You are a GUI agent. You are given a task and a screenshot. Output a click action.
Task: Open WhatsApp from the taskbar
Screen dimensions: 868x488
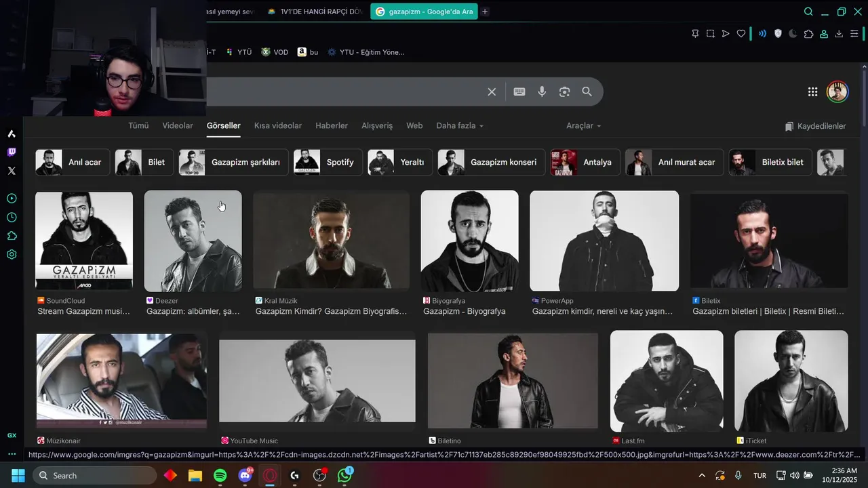[x=344, y=476]
